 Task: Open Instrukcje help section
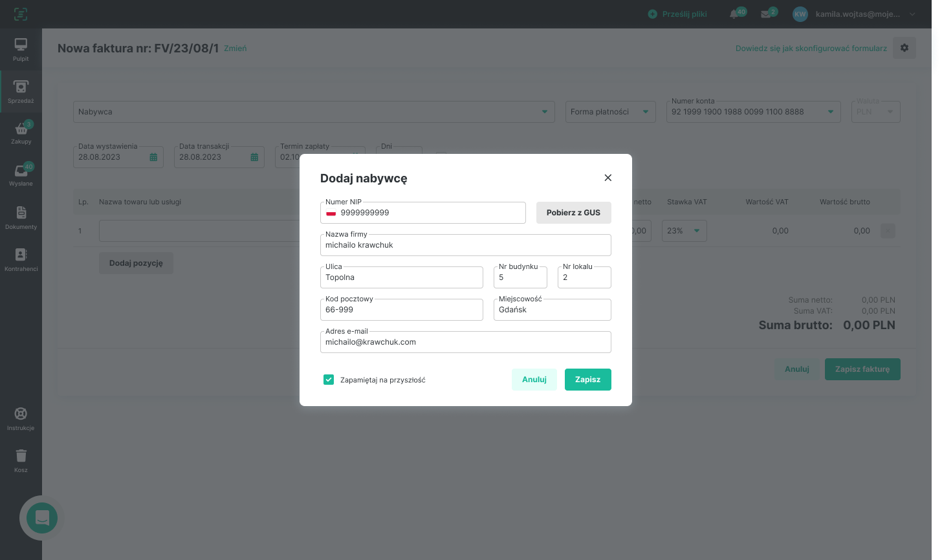21,418
